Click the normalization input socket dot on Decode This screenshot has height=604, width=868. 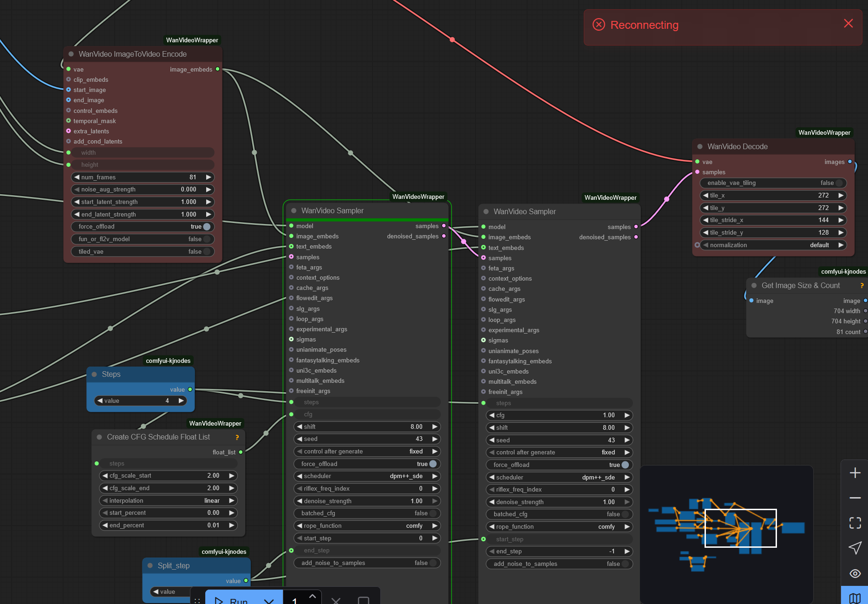[x=697, y=245]
